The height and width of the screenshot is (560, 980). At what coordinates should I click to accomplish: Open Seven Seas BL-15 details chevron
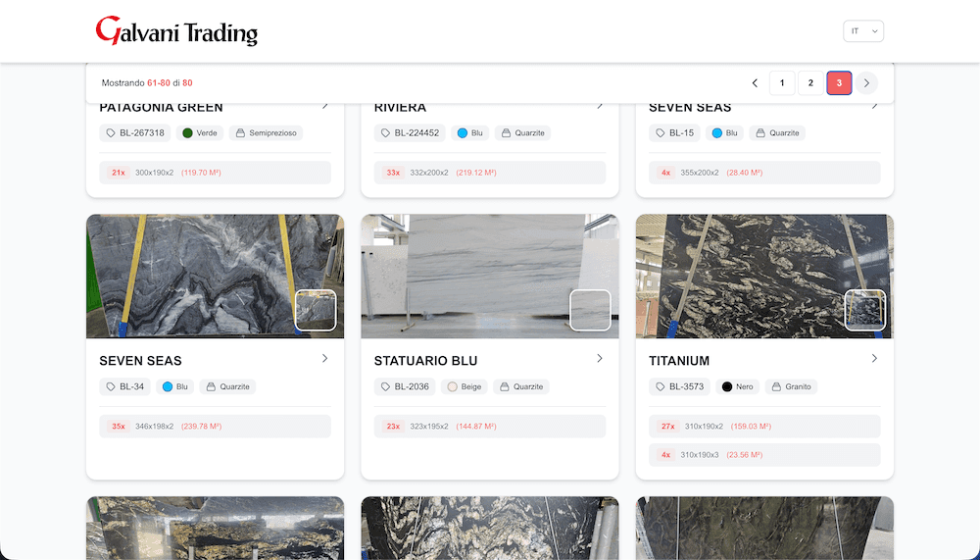(874, 106)
